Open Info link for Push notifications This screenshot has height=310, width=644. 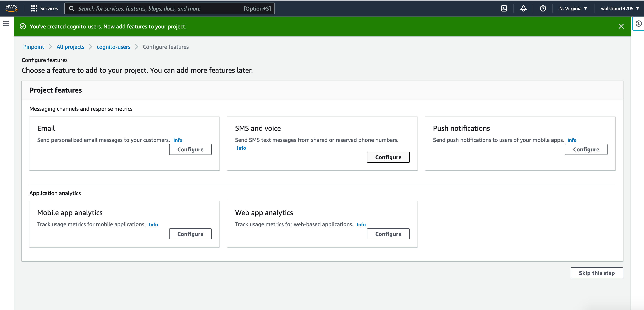tap(572, 140)
